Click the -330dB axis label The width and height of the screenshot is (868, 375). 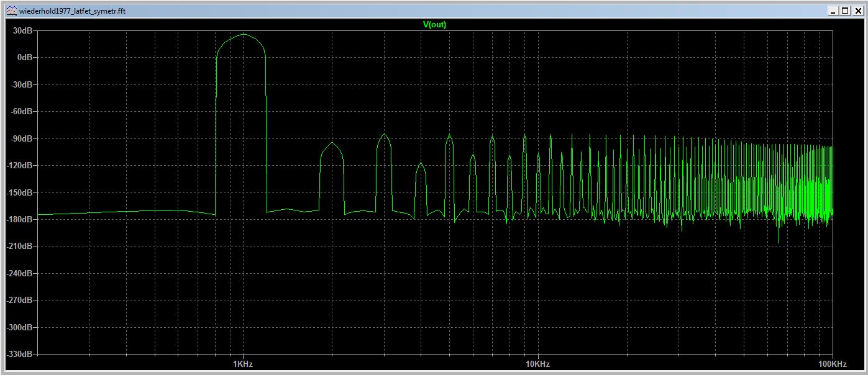tap(19, 354)
